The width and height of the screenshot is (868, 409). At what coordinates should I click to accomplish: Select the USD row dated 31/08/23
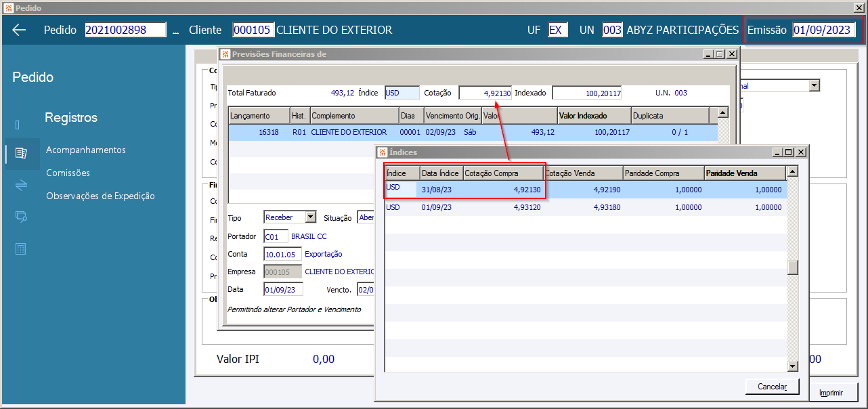pos(586,190)
